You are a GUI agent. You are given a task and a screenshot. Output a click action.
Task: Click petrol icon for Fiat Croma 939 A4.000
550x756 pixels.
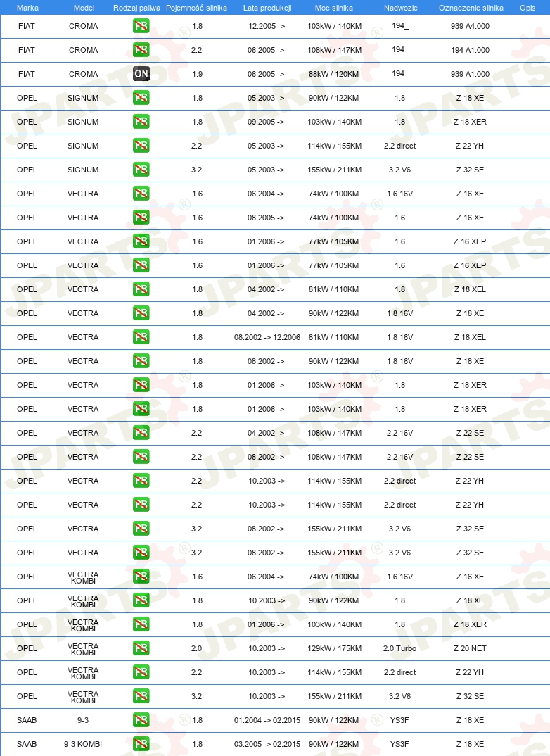click(141, 25)
